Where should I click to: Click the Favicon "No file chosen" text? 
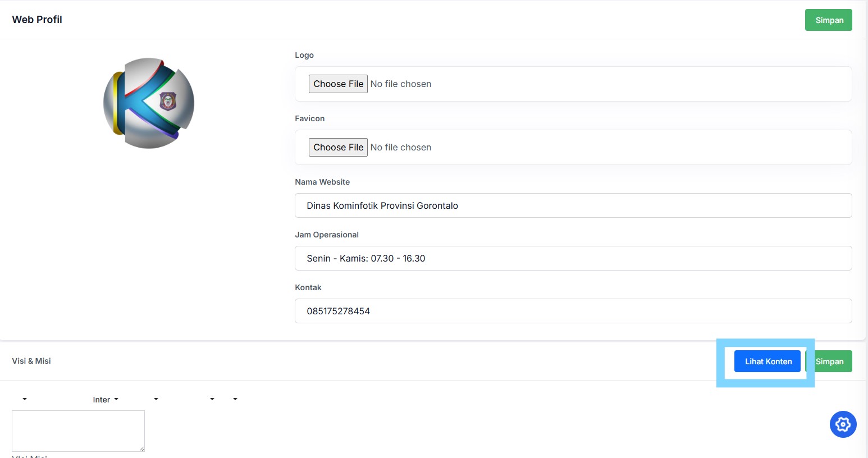pyautogui.click(x=401, y=147)
